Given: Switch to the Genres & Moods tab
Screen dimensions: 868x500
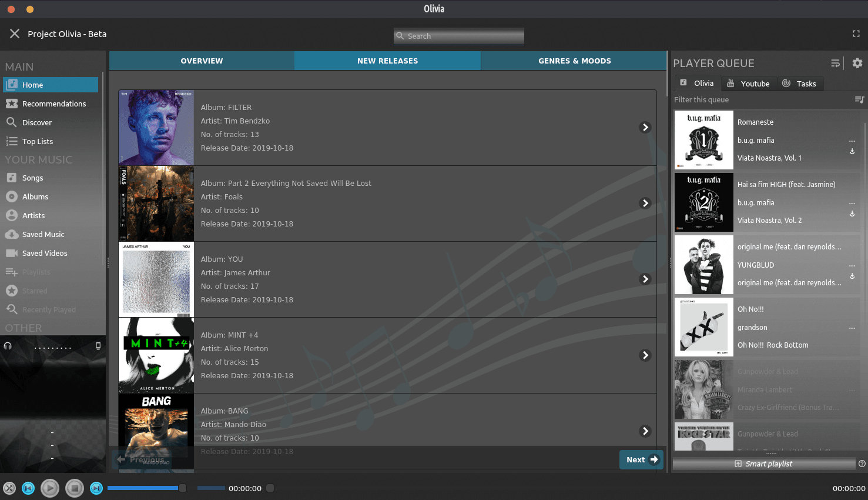Looking at the screenshot, I should click(574, 61).
